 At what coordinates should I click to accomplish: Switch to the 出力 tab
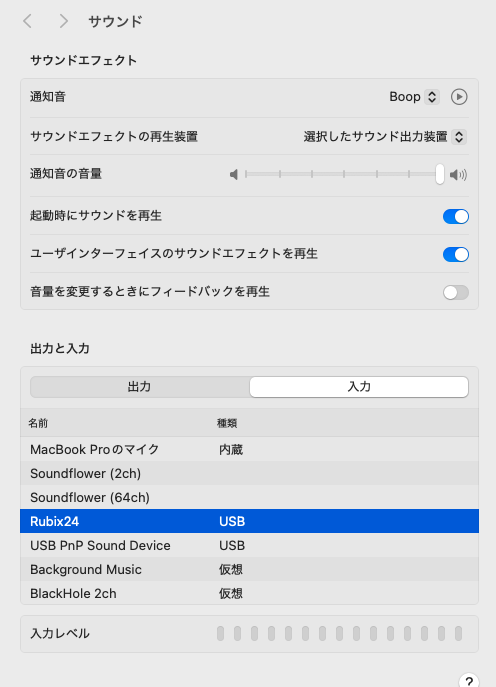pyautogui.click(x=140, y=387)
